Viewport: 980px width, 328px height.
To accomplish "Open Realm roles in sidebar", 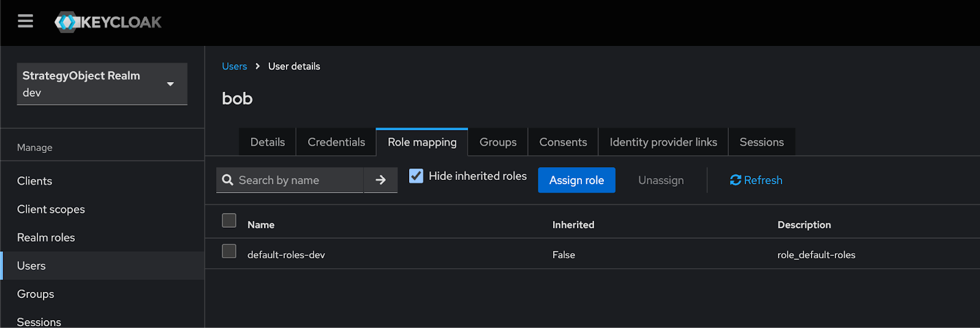I will 46,237.
